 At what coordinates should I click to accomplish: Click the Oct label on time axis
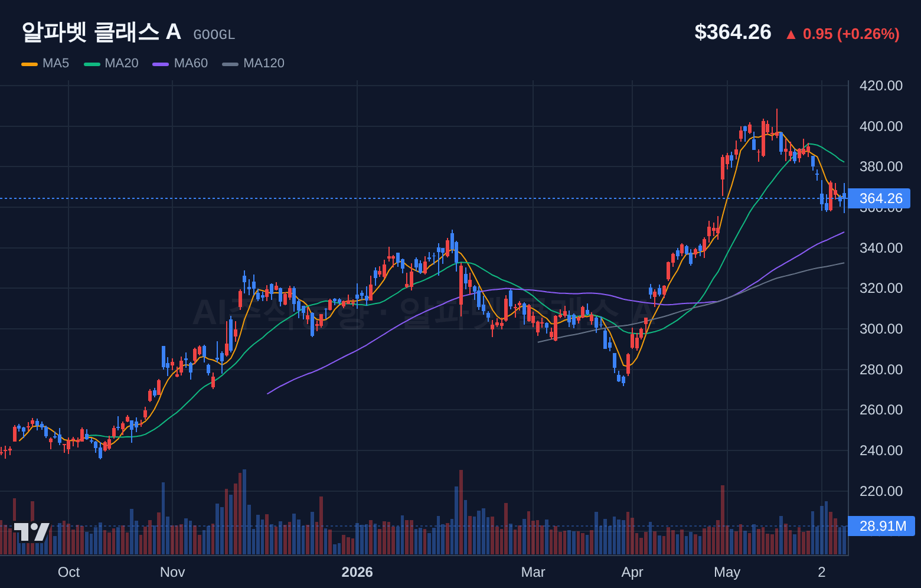68,572
